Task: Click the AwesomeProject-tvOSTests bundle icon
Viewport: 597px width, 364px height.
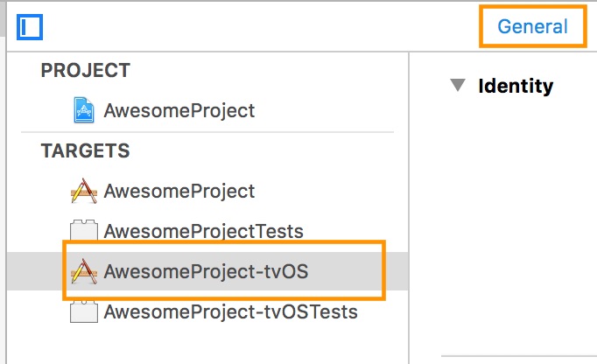Action: coord(83,311)
